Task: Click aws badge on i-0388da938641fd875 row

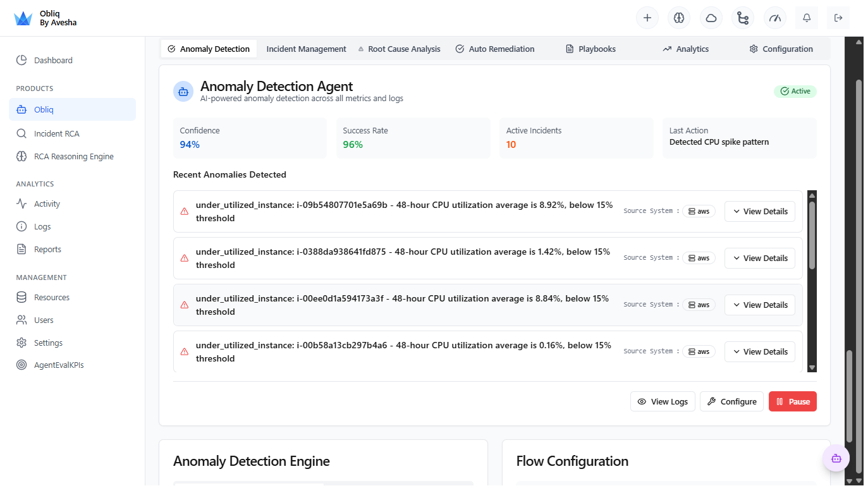Action: point(699,259)
